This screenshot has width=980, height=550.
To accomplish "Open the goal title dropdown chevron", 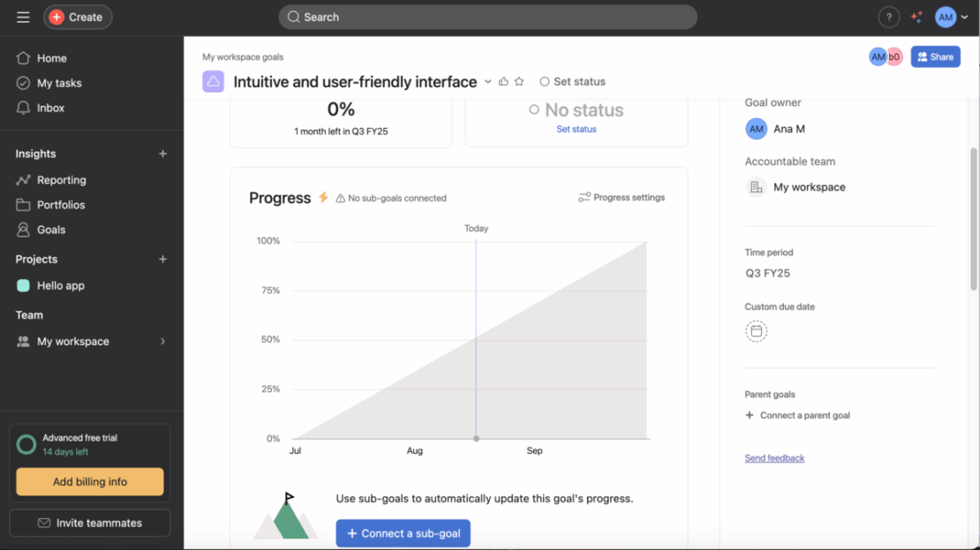I will coord(487,81).
